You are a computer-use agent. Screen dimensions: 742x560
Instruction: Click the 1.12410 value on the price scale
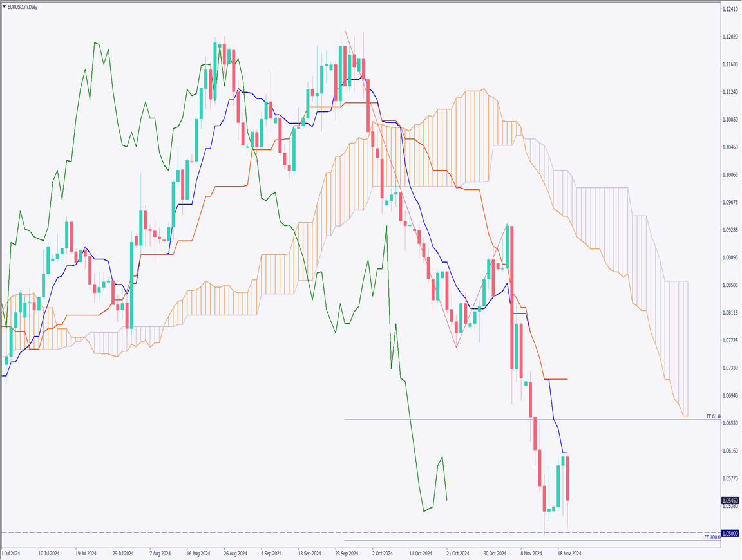(731, 10)
